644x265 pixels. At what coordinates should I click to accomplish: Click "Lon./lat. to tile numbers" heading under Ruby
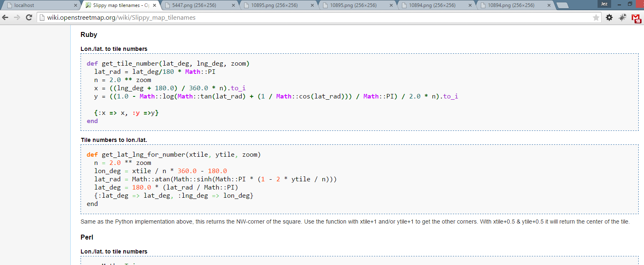(x=114, y=49)
